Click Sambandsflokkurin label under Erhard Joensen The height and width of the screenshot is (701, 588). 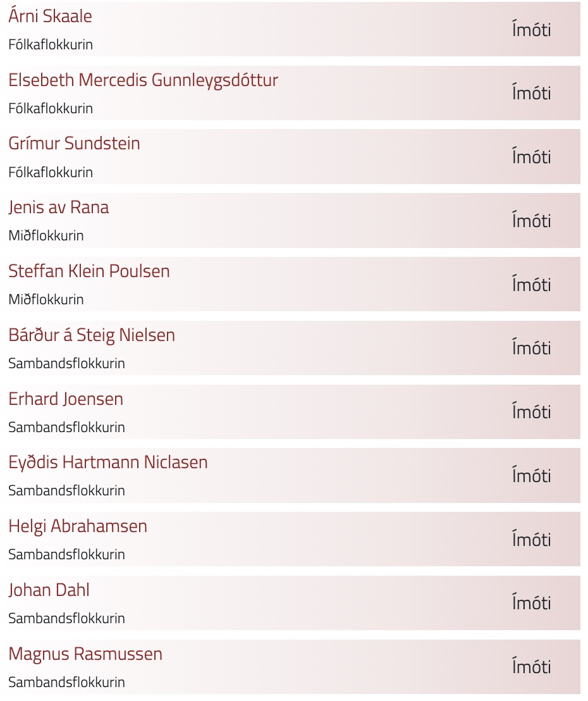pyautogui.click(x=66, y=427)
